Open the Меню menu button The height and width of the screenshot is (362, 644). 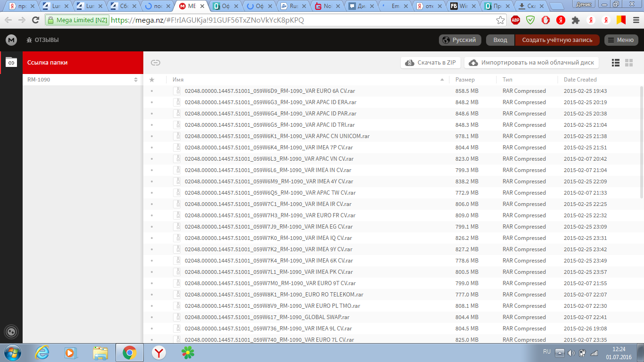point(621,40)
